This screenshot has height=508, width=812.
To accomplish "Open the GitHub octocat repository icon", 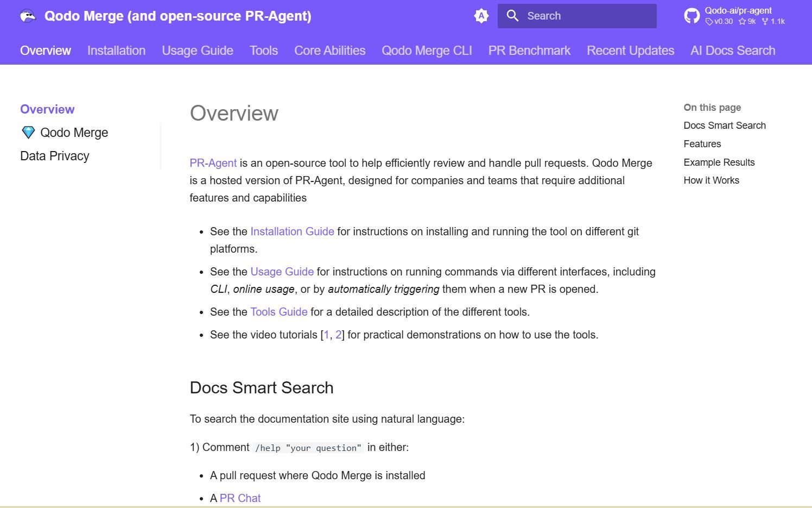I will click(x=692, y=16).
